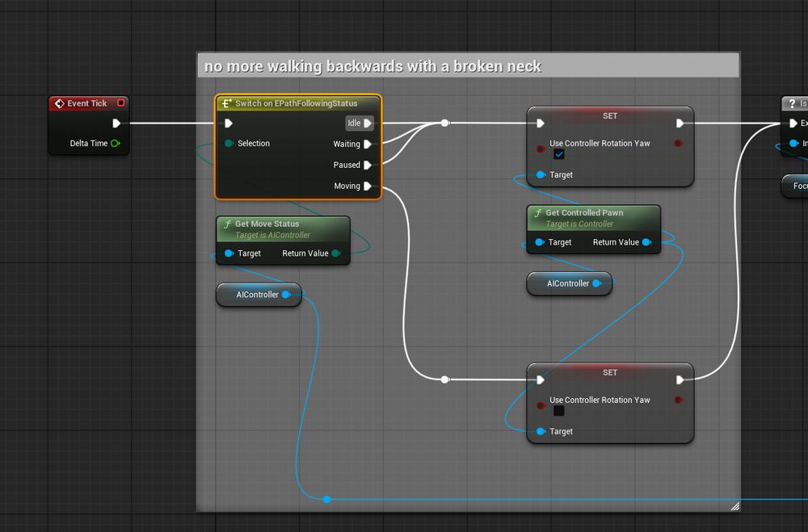Click the lower reroute node on Moving wire
This screenshot has width=808, height=532.
coord(445,379)
